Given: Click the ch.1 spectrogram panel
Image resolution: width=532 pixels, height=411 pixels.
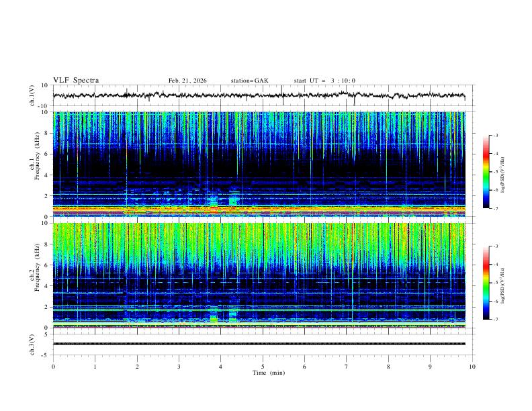Looking at the screenshot, I should tap(259, 164).
